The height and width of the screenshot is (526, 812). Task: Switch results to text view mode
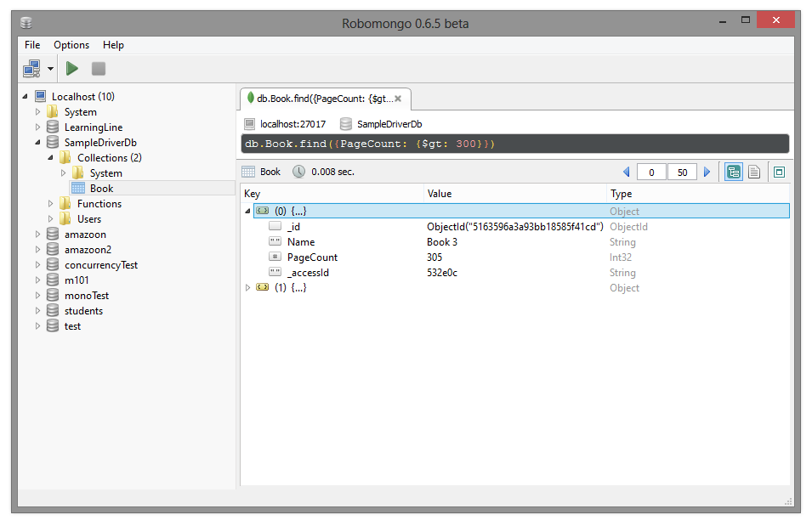[x=753, y=172]
